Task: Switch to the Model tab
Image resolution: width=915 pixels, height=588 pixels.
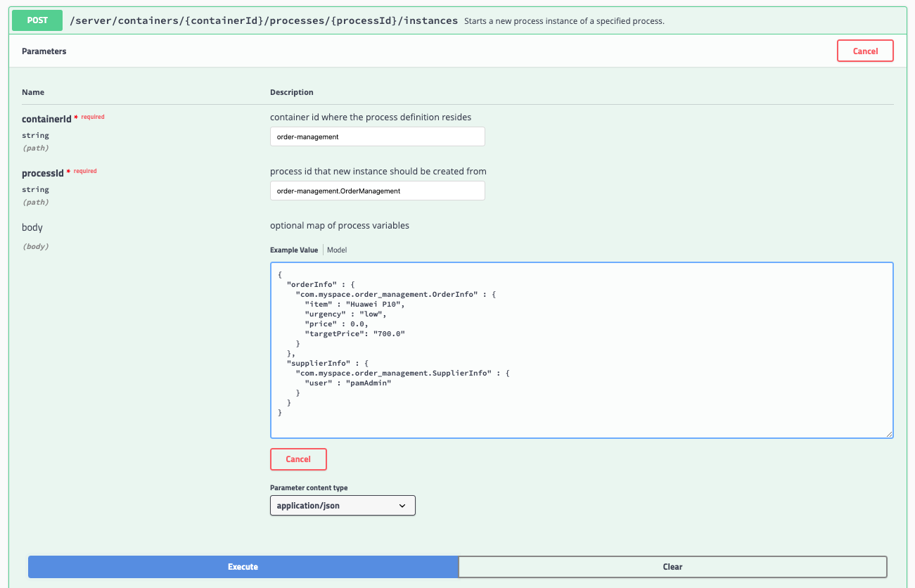Action: [337, 250]
